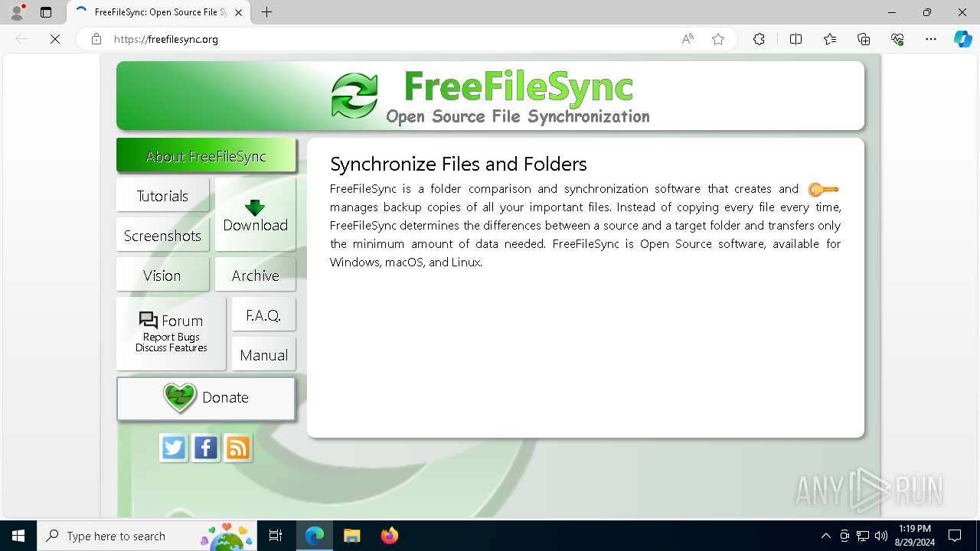This screenshot has width=980, height=551.
Task: Show hidden system tray icons
Action: [x=825, y=536]
